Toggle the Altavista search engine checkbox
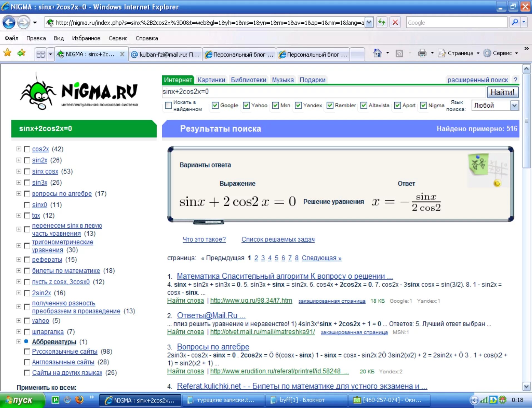 click(364, 105)
